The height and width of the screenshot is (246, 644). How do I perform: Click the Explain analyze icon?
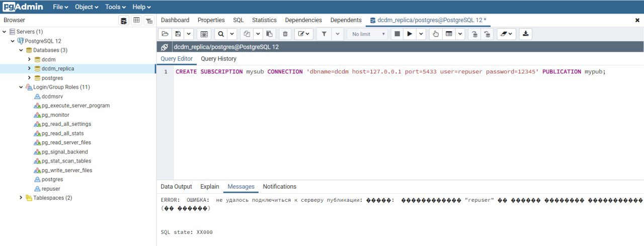449,34
